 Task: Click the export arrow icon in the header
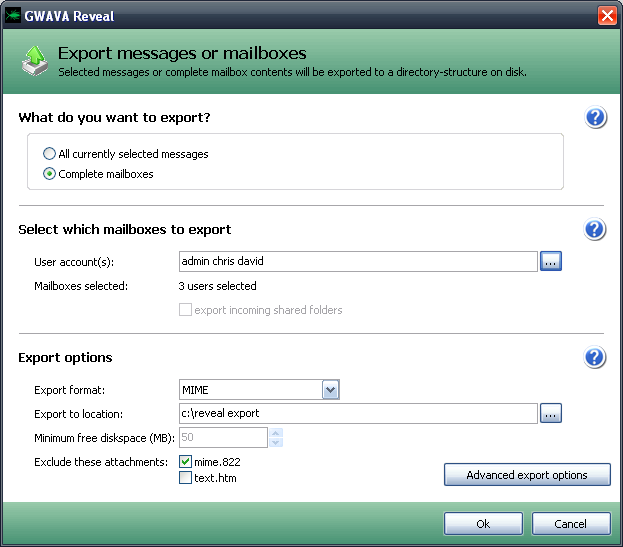(x=35, y=60)
